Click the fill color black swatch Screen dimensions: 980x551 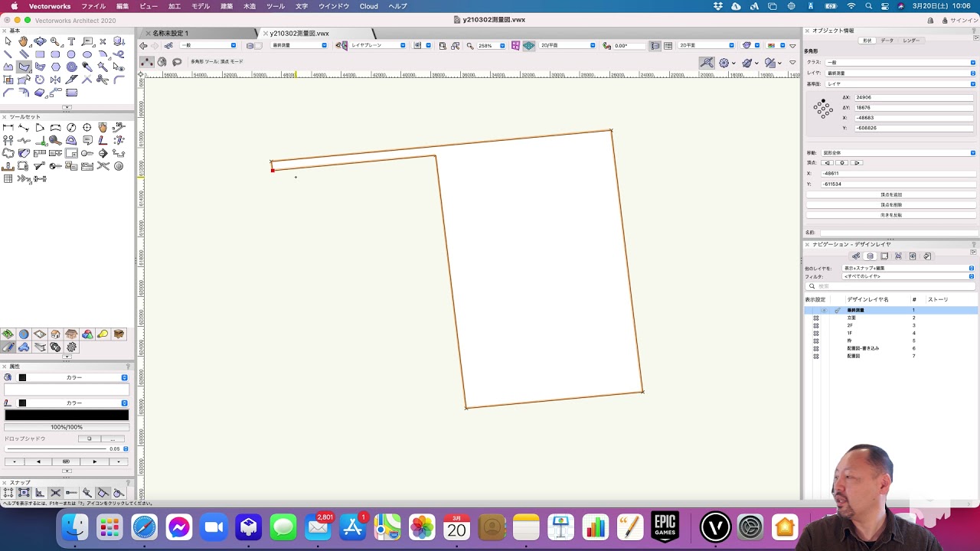(x=22, y=377)
